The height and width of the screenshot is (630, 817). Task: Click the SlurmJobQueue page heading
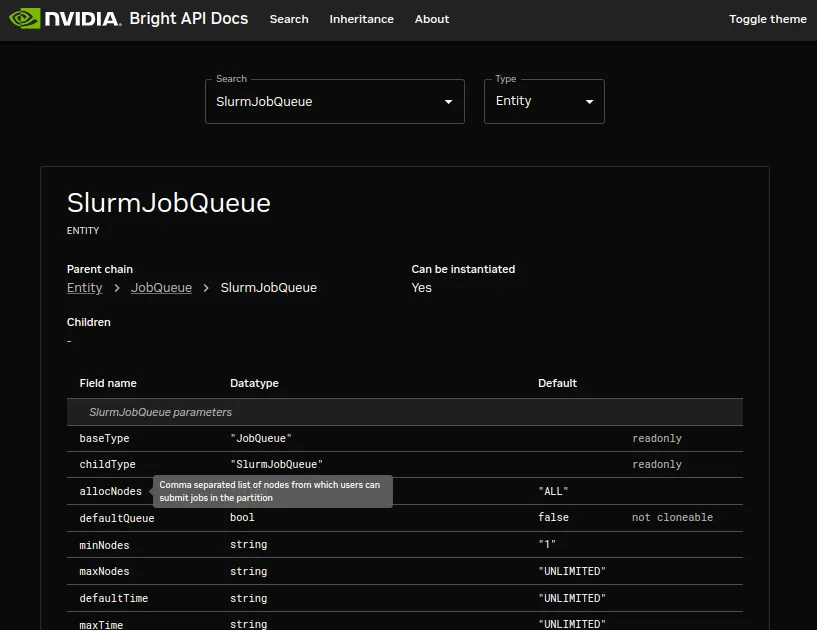[x=169, y=203]
